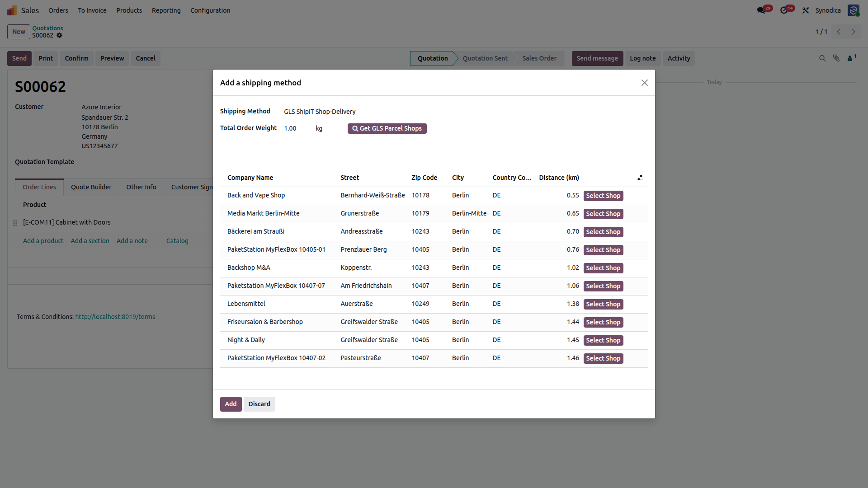The width and height of the screenshot is (868, 488).
Task: Click the New button
Action: pyautogui.click(x=19, y=32)
